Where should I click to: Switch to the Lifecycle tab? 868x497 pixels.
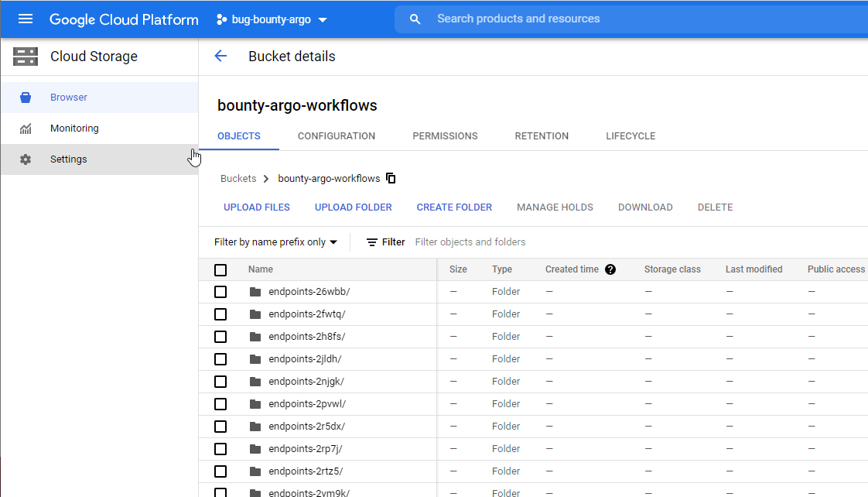point(630,136)
